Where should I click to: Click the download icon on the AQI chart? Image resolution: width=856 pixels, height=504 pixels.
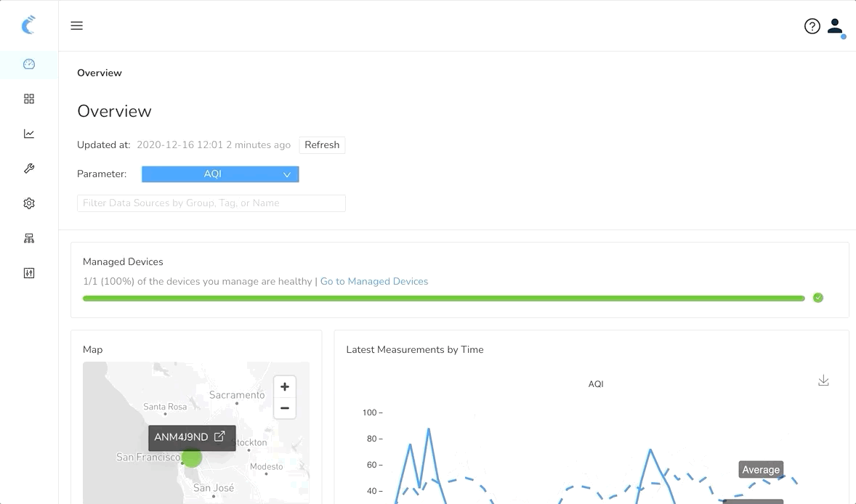[x=823, y=380]
